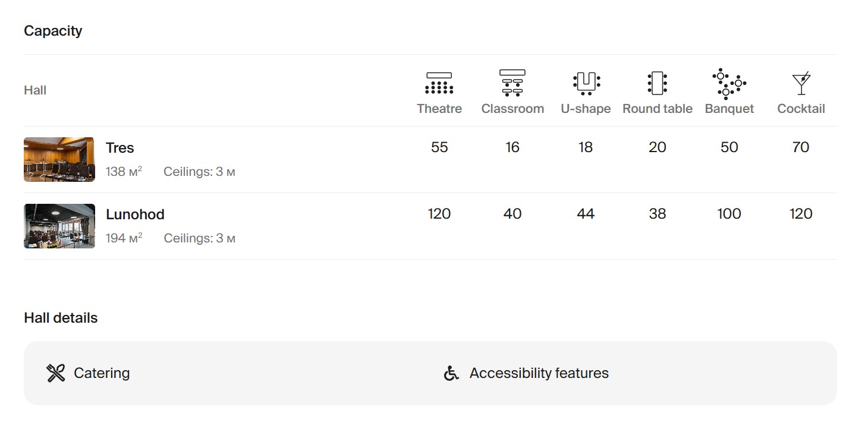The width and height of the screenshot is (868, 432).
Task: Select the Tres hall name
Action: pyautogui.click(x=120, y=148)
